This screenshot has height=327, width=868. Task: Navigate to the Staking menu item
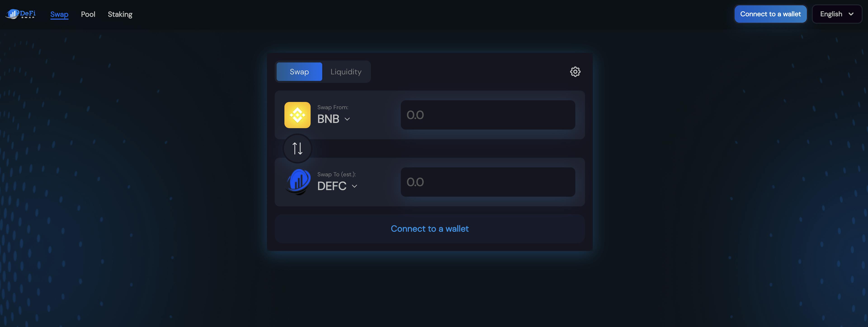pyautogui.click(x=120, y=14)
